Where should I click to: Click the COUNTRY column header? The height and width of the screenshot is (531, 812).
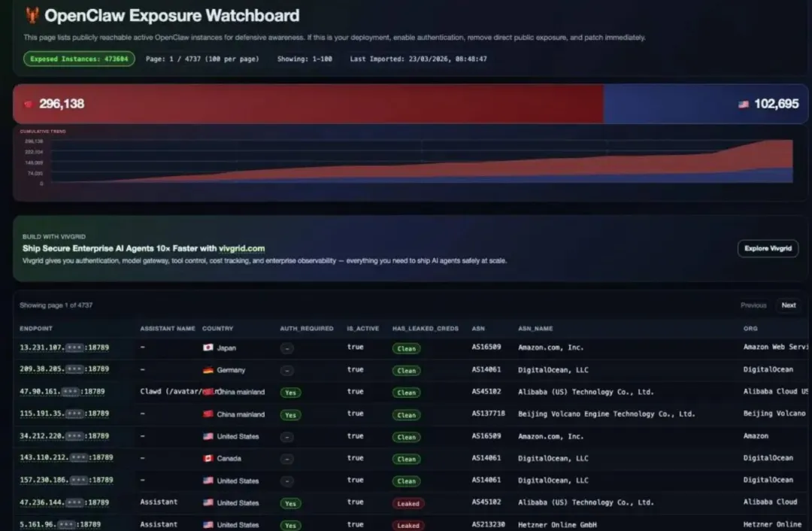(x=217, y=329)
